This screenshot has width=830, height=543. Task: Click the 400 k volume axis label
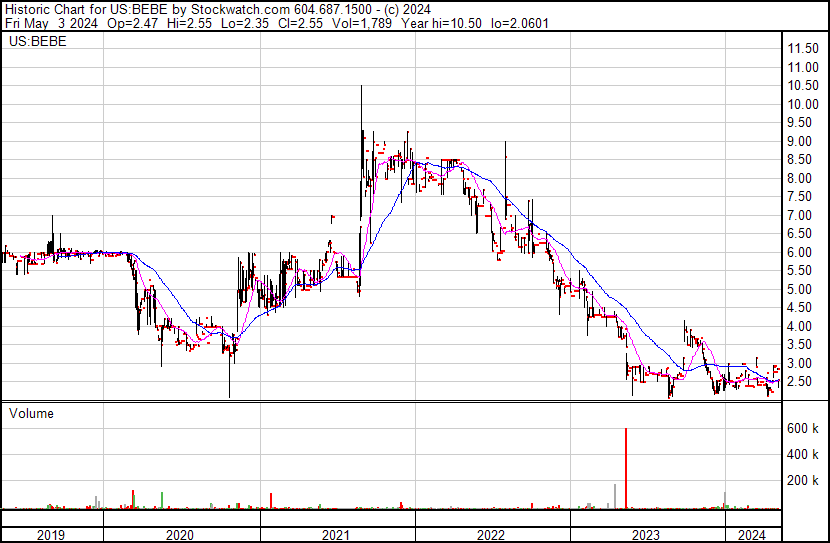point(803,455)
